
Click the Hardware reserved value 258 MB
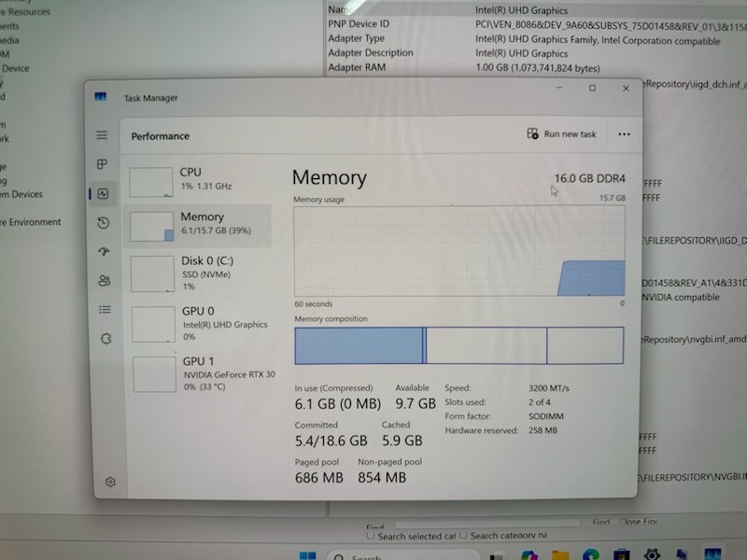[543, 430]
